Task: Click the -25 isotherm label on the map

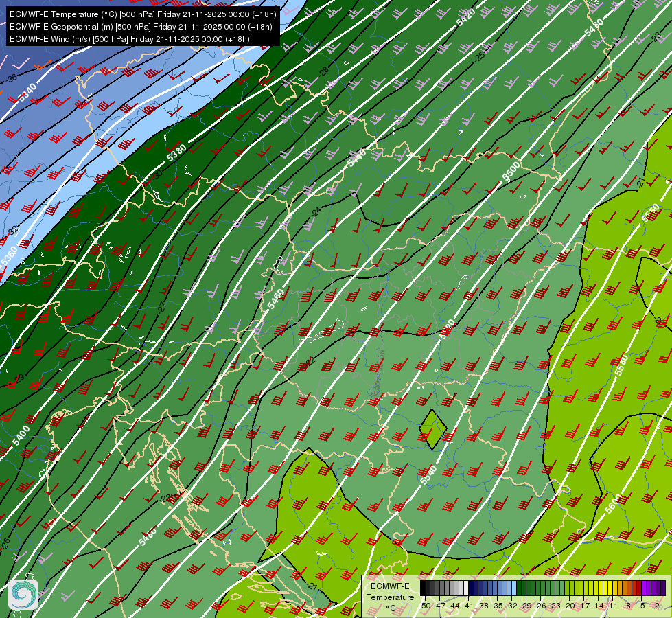Action: point(479,56)
